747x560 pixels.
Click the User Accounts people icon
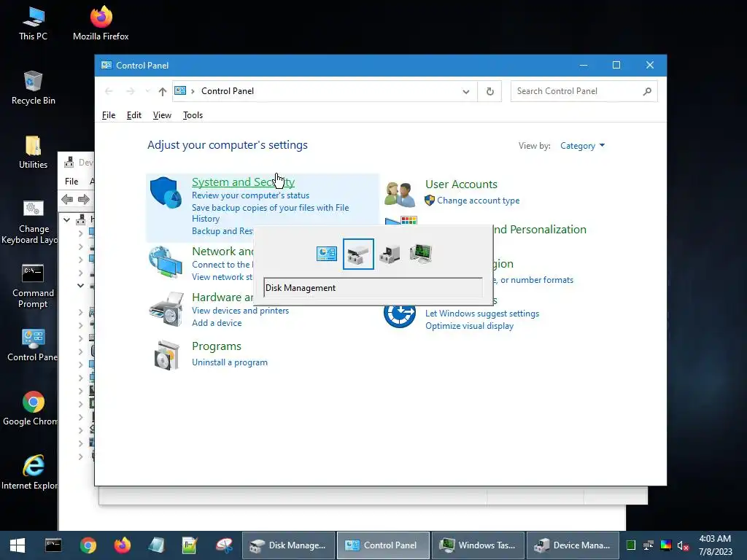(x=400, y=194)
